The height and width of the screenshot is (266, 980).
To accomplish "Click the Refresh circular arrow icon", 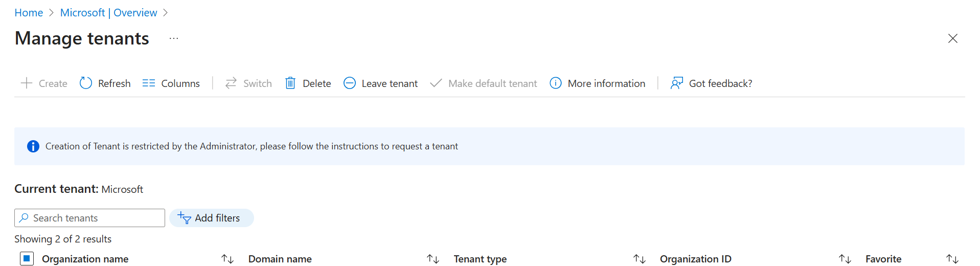I will [86, 83].
